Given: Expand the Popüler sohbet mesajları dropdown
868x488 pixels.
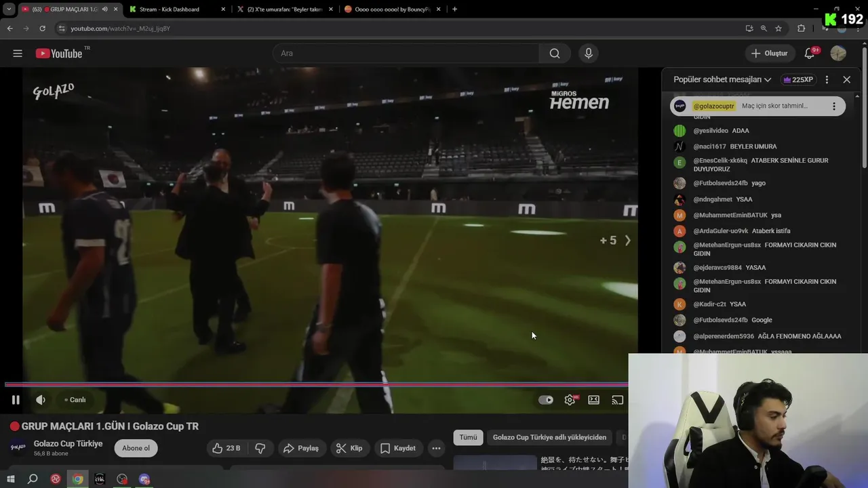Looking at the screenshot, I should pyautogui.click(x=722, y=79).
